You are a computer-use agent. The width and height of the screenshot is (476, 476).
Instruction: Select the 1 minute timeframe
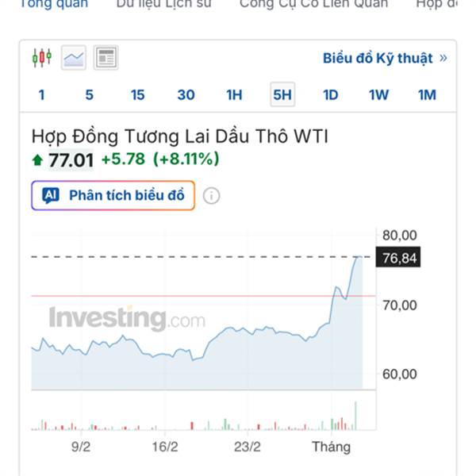[41, 95]
